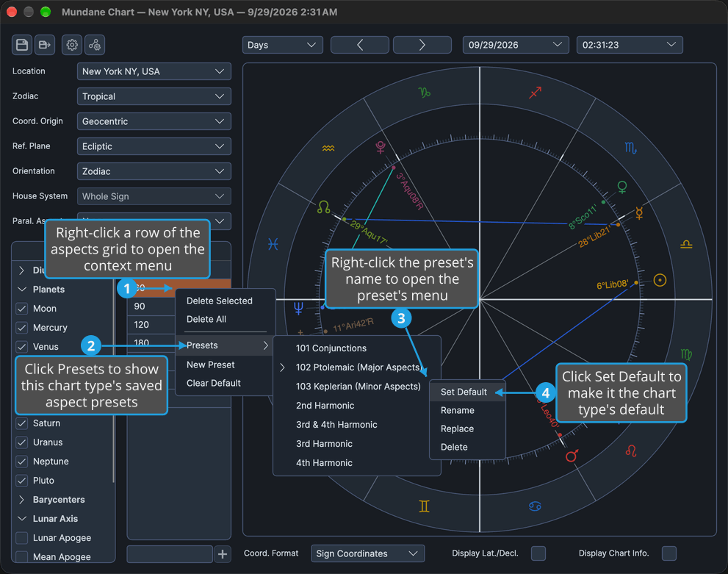Uncheck the Saturn checkbox
This screenshot has width=728, height=574.
pyautogui.click(x=22, y=423)
